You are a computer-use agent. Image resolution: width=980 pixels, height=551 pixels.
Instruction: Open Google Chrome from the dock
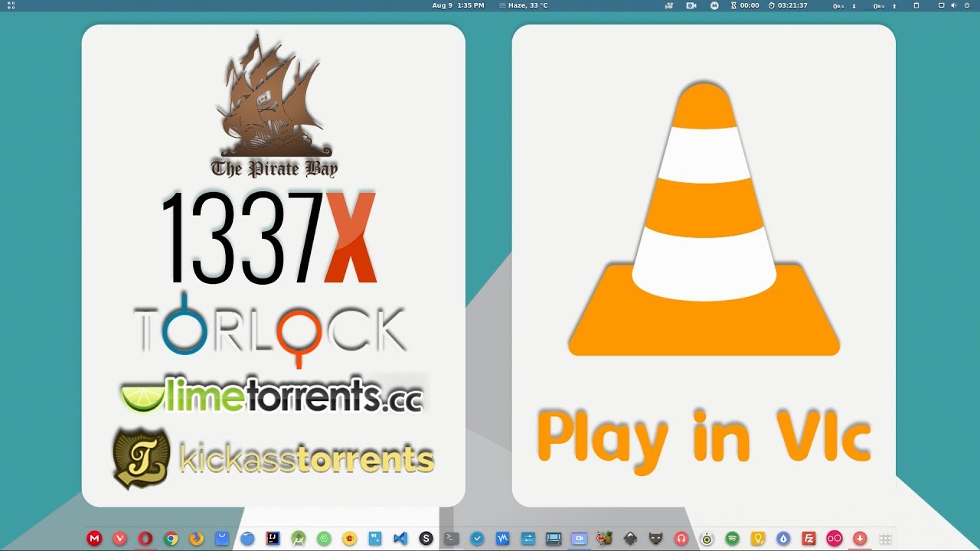click(x=171, y=538)
